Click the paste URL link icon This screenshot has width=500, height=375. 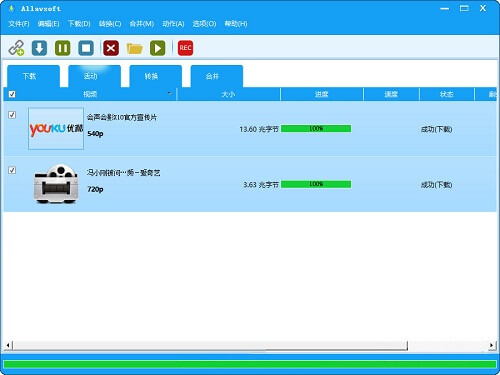16,48
